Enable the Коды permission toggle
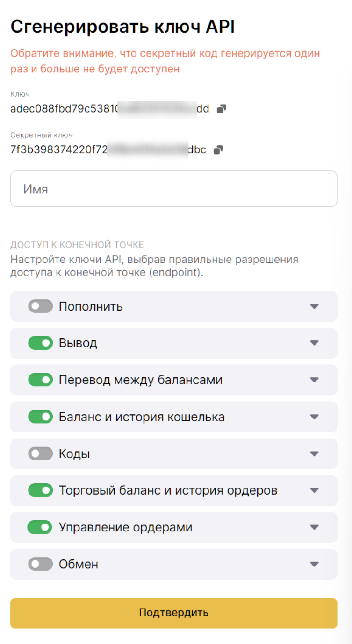This screenshot has width=352, height=644. 40,453
